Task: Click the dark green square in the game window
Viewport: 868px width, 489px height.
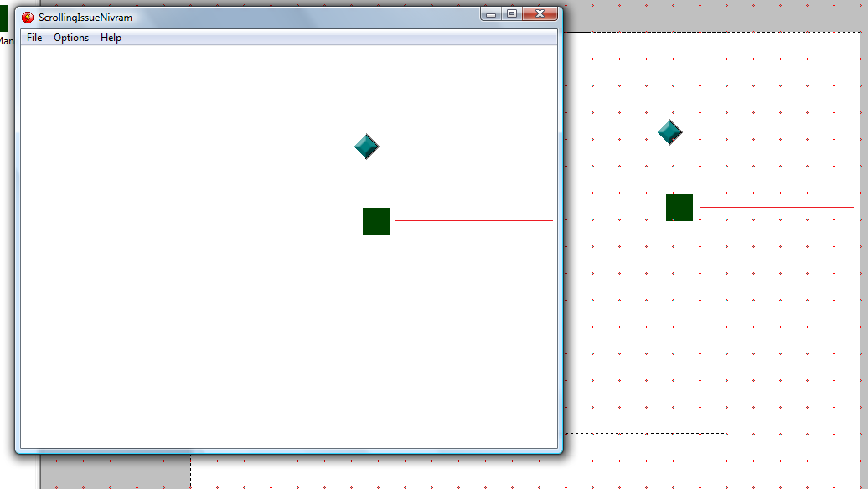Action: pos(376,222)
